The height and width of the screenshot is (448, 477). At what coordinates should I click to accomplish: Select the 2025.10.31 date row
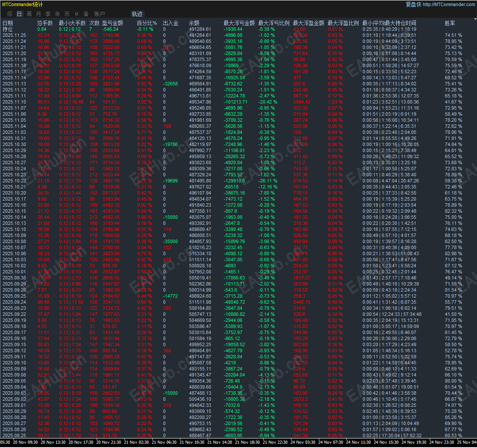point(14,138)
